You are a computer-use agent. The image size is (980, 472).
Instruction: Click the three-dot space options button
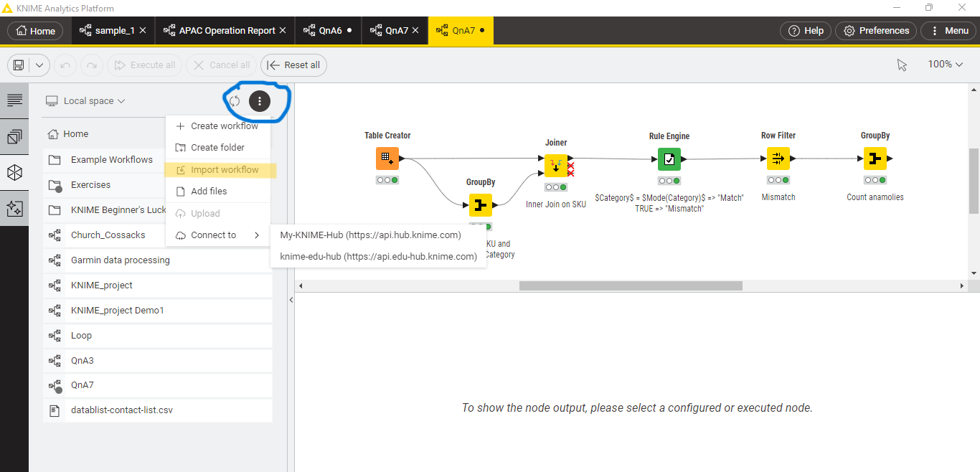coord(260,101)
